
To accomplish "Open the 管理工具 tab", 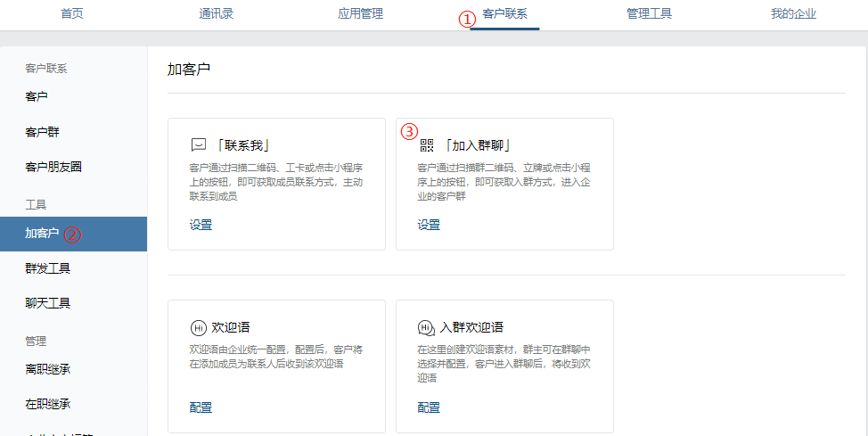I will pyautogui.click(x=649, y=13).
